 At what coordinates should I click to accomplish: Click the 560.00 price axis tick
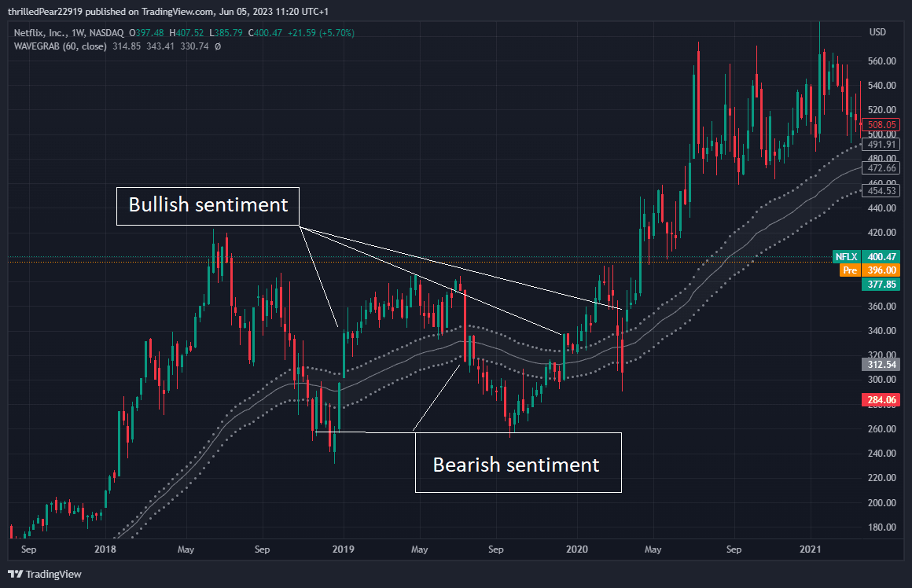click(882, 61)
